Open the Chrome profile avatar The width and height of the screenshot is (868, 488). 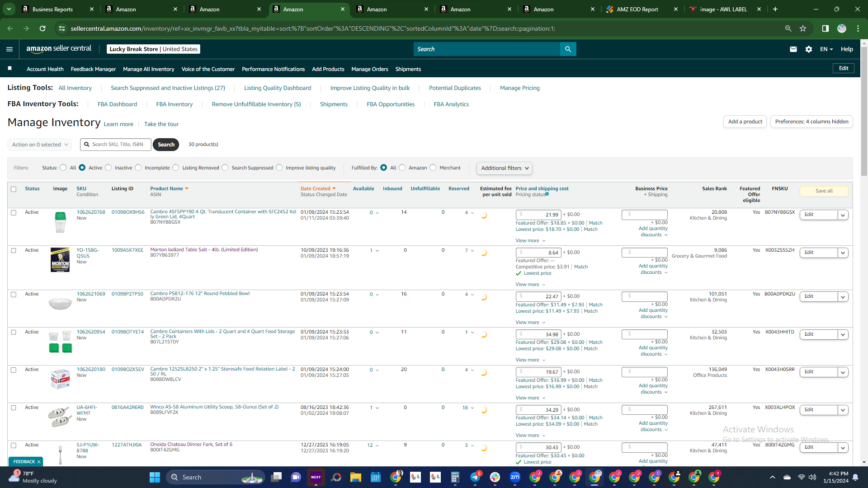tap(842, 28)
